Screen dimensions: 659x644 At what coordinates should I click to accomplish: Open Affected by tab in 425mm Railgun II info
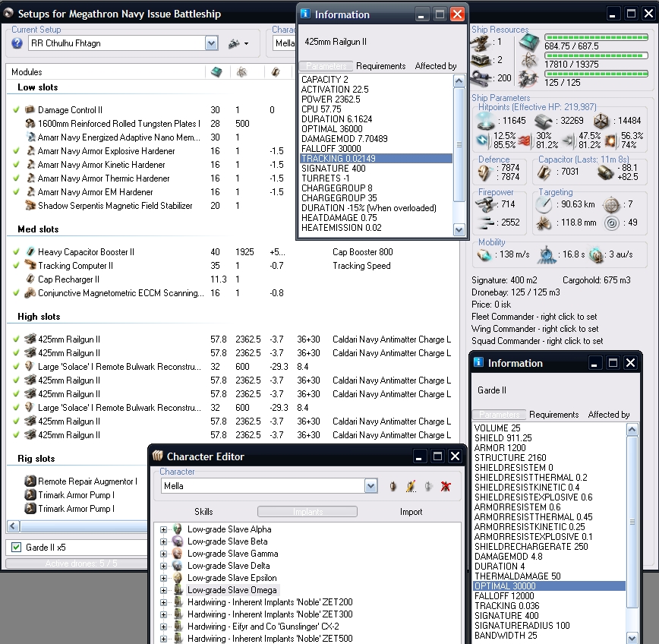click(436, 66)
